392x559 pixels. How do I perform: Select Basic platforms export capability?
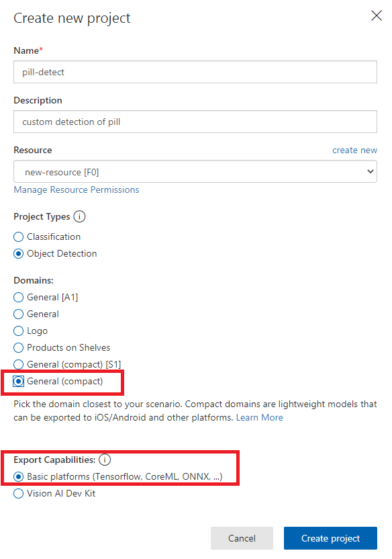point(19,476)
